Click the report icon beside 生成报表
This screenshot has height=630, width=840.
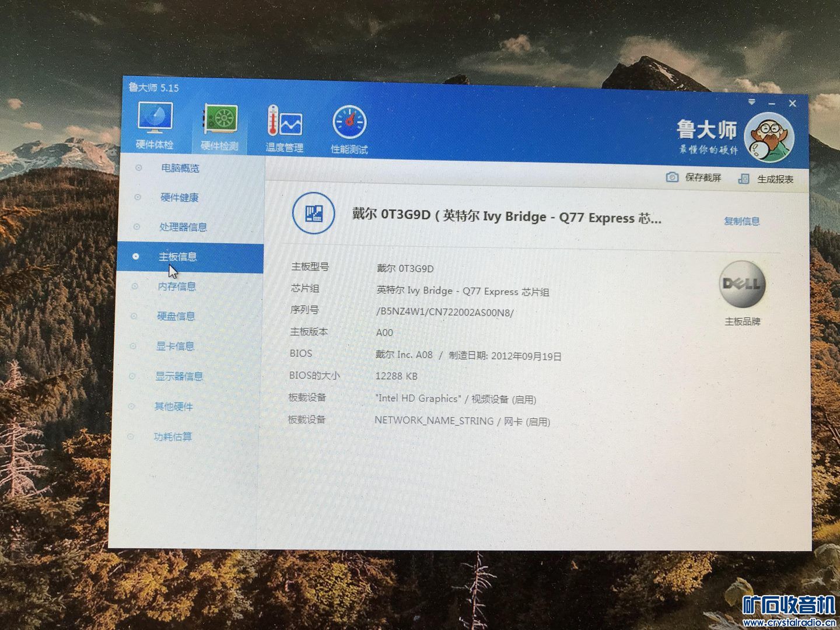click(744, 178)
